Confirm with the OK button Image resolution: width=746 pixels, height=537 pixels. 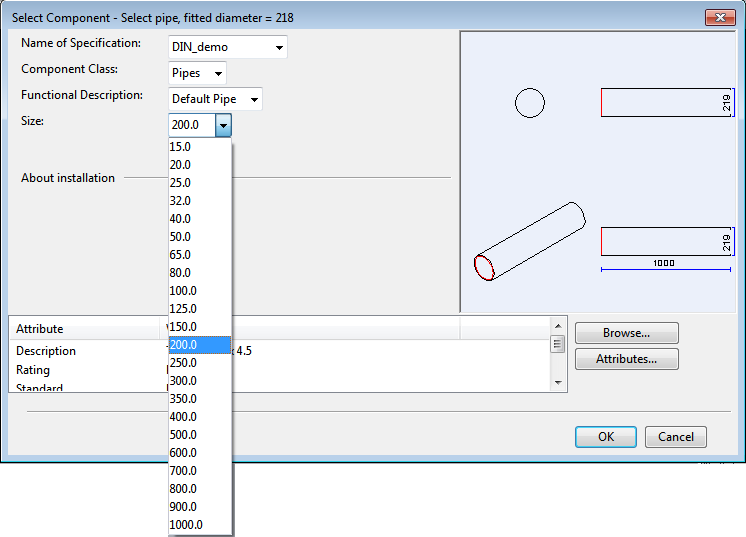pyautogui.click(x=605, y=437)
